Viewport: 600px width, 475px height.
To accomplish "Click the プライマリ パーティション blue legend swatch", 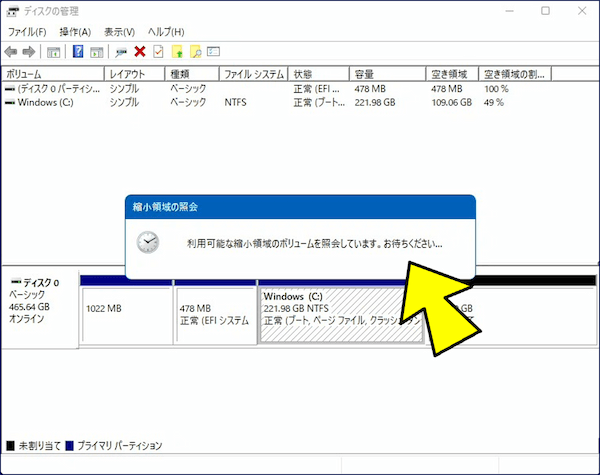I will tap(69, 446).
